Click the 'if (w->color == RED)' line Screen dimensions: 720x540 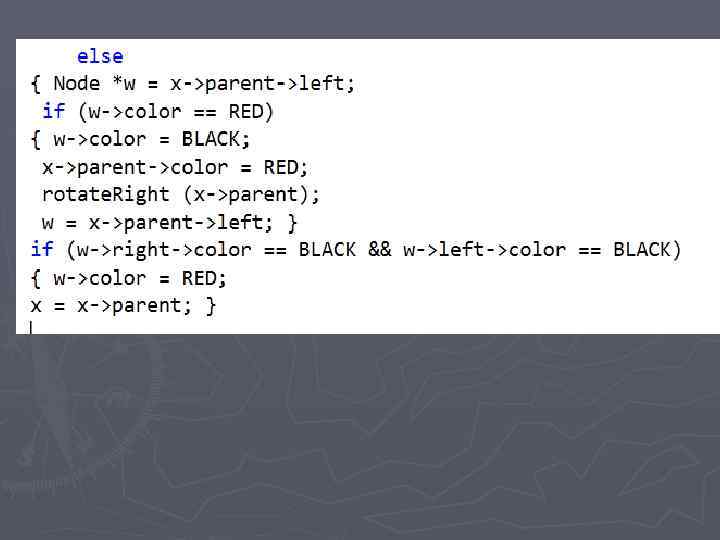pos(158,111)
